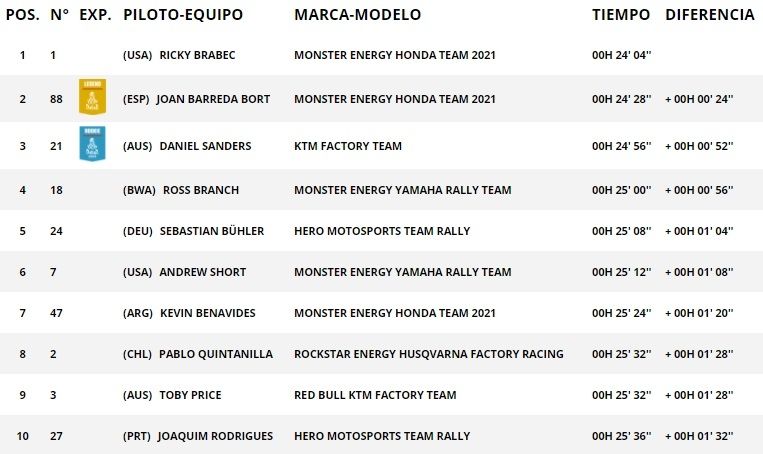Open Ross Branch's rider entry
The image size is (763, 454).
[x=199, y=190]
